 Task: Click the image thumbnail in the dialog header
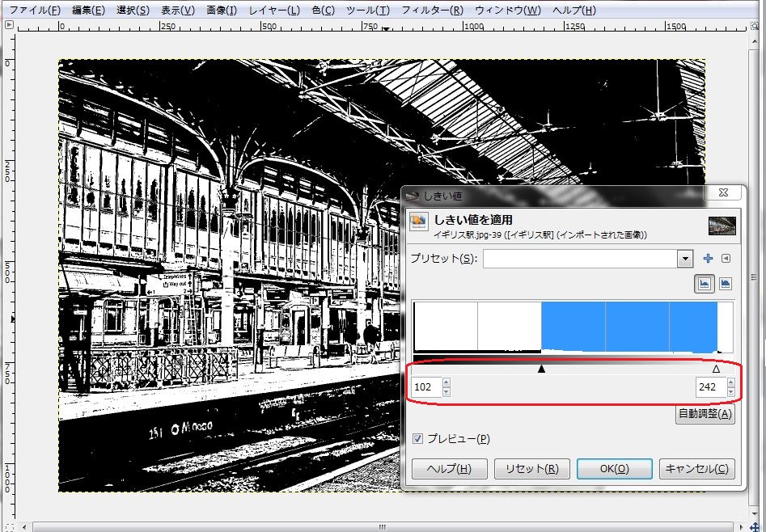[722, 226]
